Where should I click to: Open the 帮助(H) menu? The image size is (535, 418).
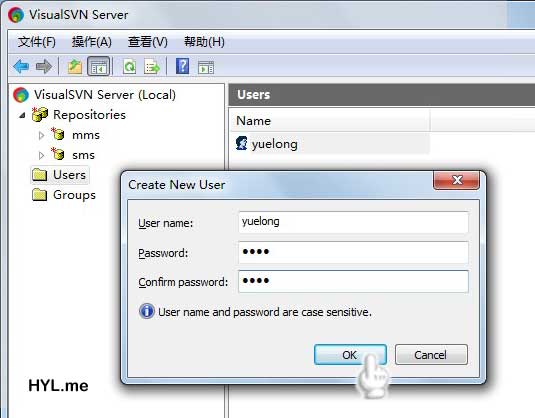(204, 42)
